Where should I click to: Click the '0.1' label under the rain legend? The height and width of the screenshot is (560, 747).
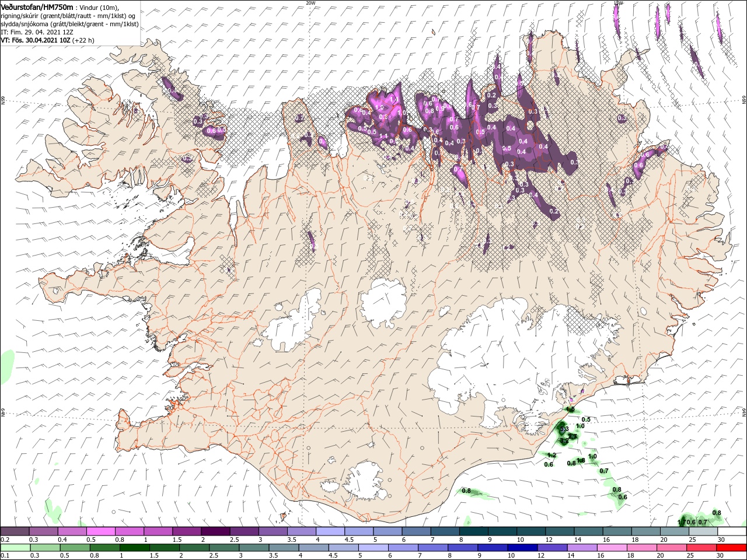click(5, 556)
